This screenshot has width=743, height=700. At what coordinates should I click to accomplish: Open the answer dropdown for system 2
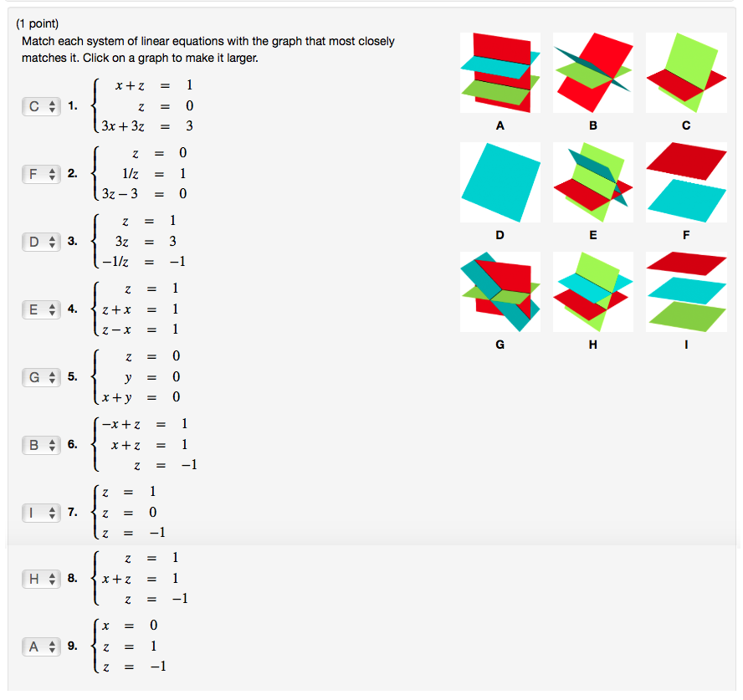(41, 174)
